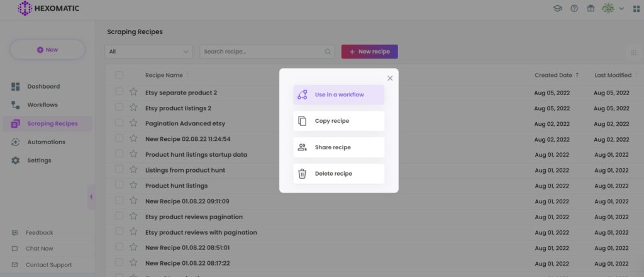Star the Product hunt listings recipe
This screenshot has width=644, height=277.
133,185
